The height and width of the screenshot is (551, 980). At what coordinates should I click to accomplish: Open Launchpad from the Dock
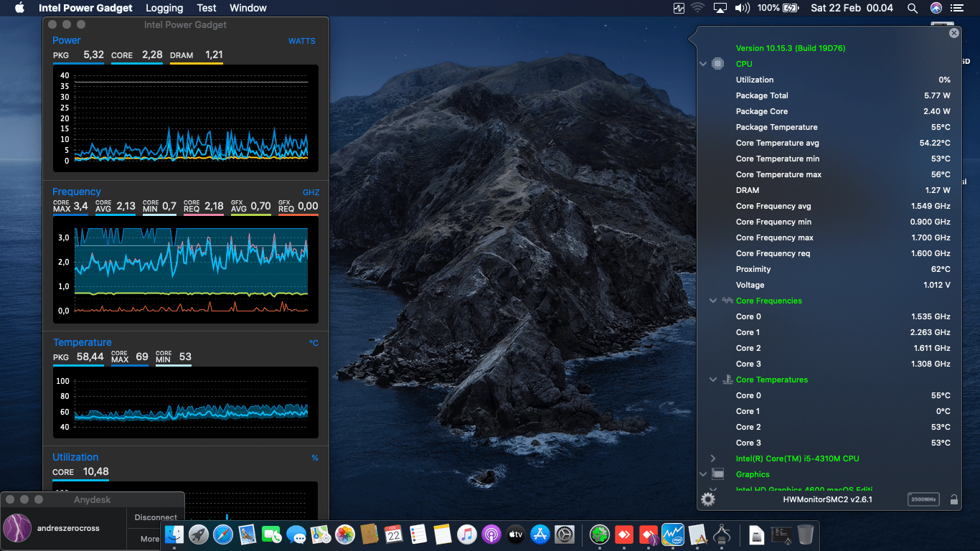tap(199, 534)
